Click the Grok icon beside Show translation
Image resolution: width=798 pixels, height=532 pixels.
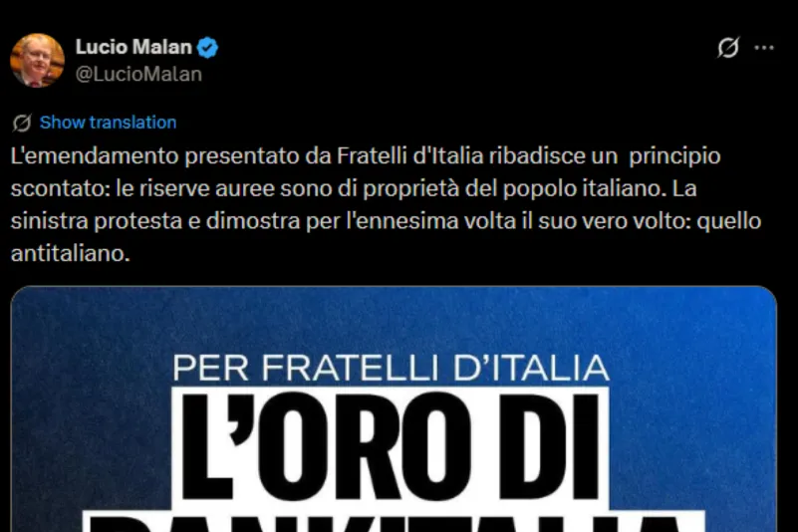click(21, 123)
